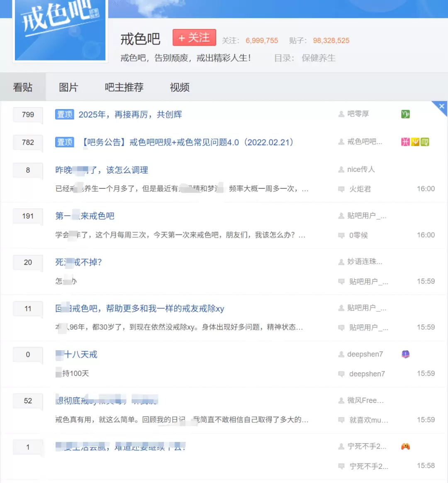Click the comment icon next to 0零候
The width and height of the screenshot is (448, 483).
341,235
